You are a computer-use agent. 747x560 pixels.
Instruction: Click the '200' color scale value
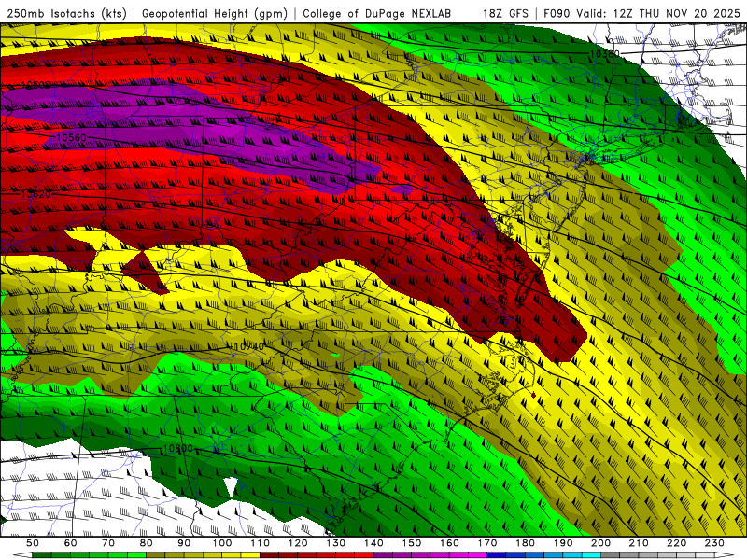tap(600, 543)
